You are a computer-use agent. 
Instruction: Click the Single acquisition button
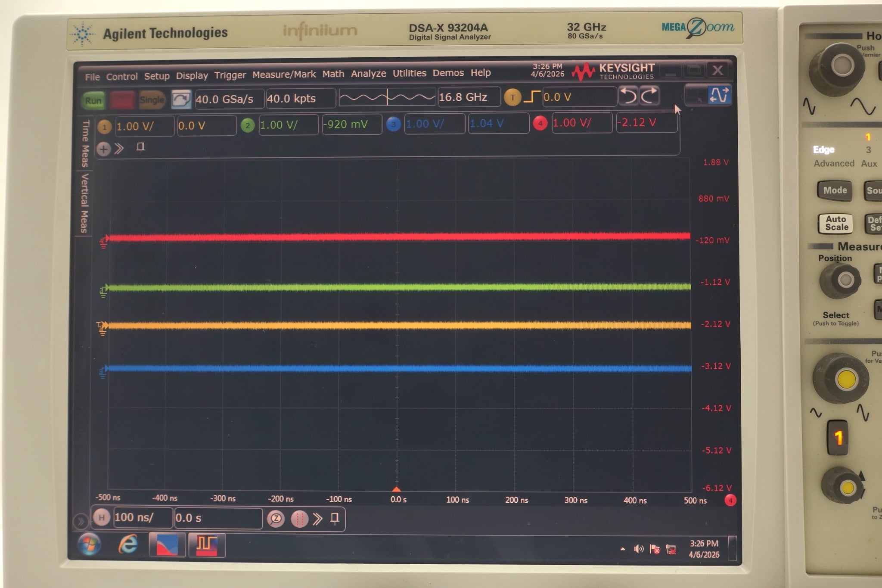coord(152,100)
